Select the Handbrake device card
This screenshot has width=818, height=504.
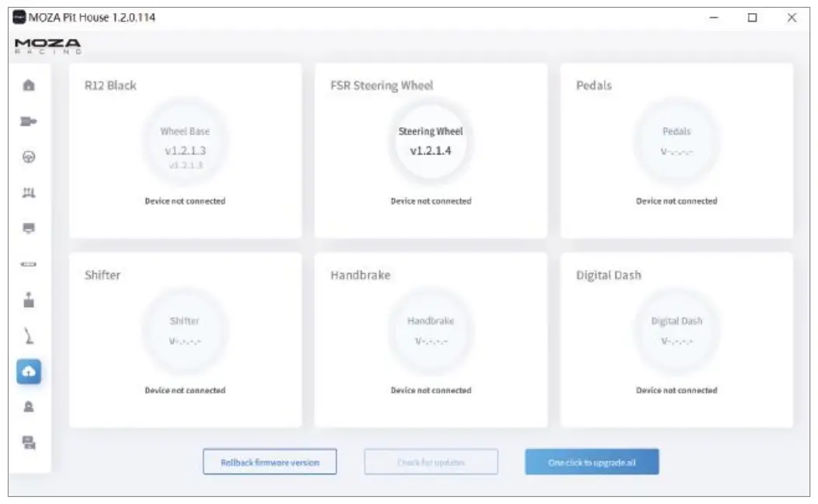point(431,340)
